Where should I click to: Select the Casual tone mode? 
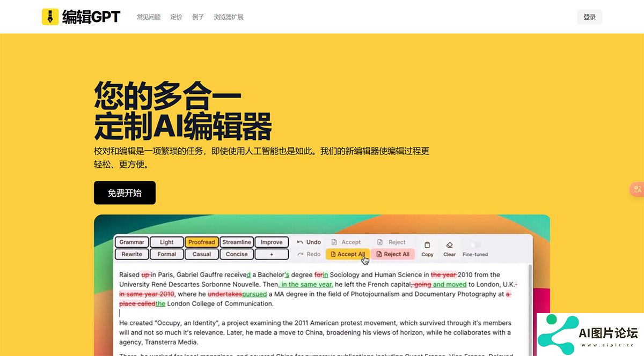(201, 254)
